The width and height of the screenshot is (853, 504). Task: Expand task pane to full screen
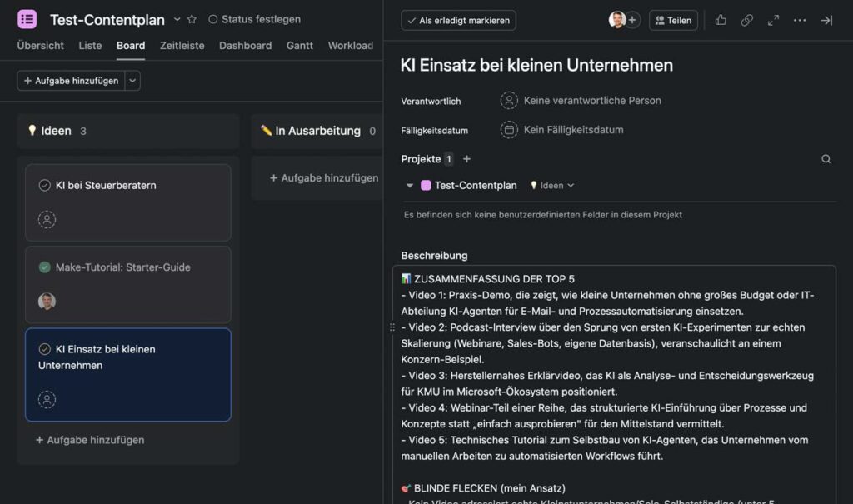(773, 20)
